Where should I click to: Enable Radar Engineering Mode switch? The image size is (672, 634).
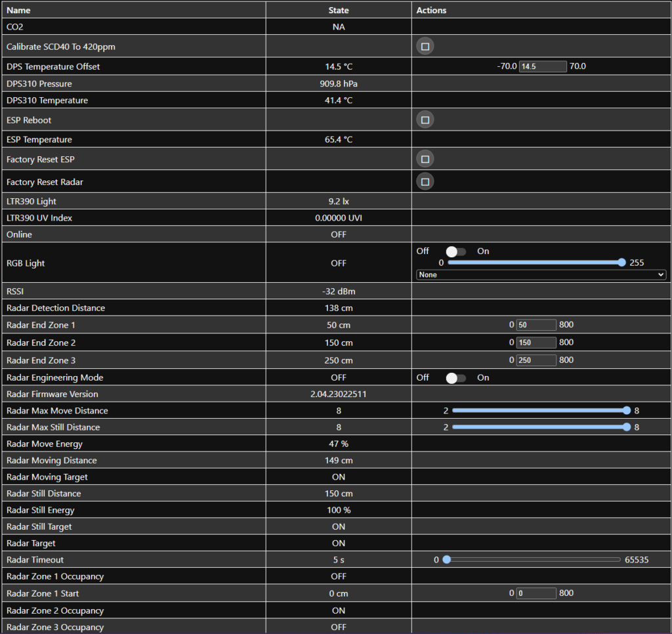455,378
